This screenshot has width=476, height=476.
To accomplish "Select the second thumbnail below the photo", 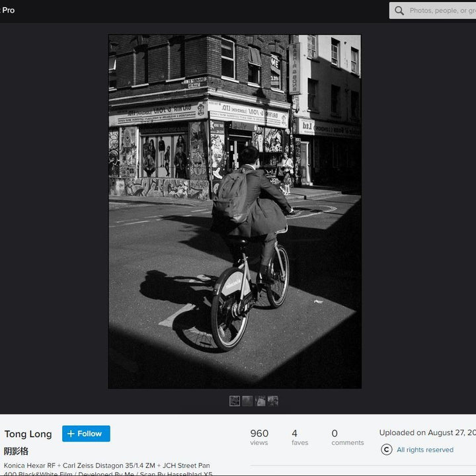I will (247, 401).
